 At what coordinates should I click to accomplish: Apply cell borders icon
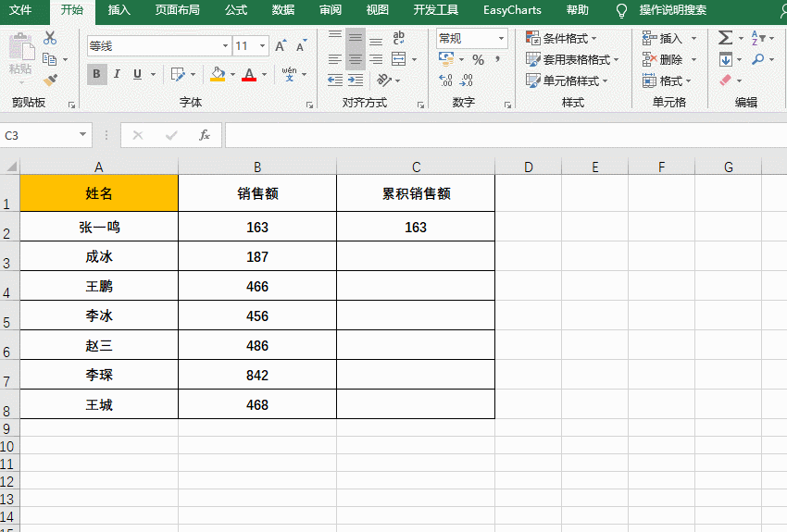178,74
